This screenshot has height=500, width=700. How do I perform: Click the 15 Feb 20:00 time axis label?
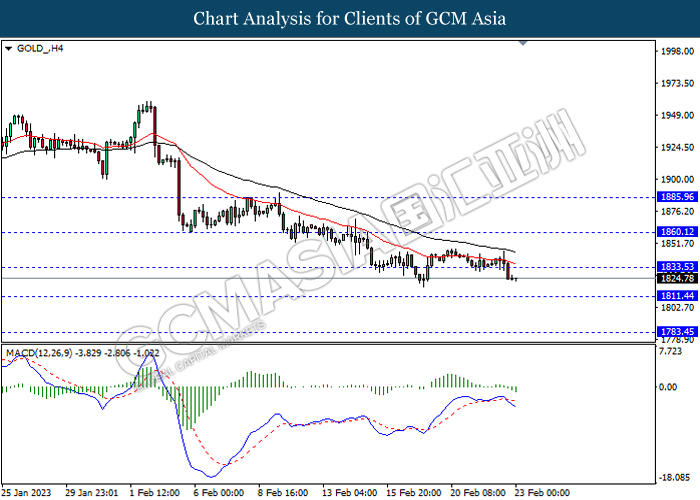pyautogui.click(x=414, y=493)
